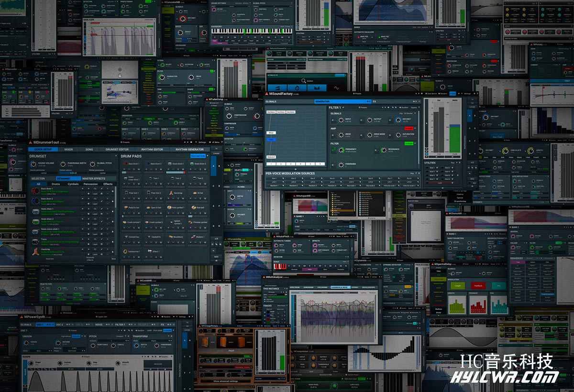Switch to Mixer tab in MDrummer
This screenshot has width=574, height=392.
pyautogui.click(x=68, y=149)
